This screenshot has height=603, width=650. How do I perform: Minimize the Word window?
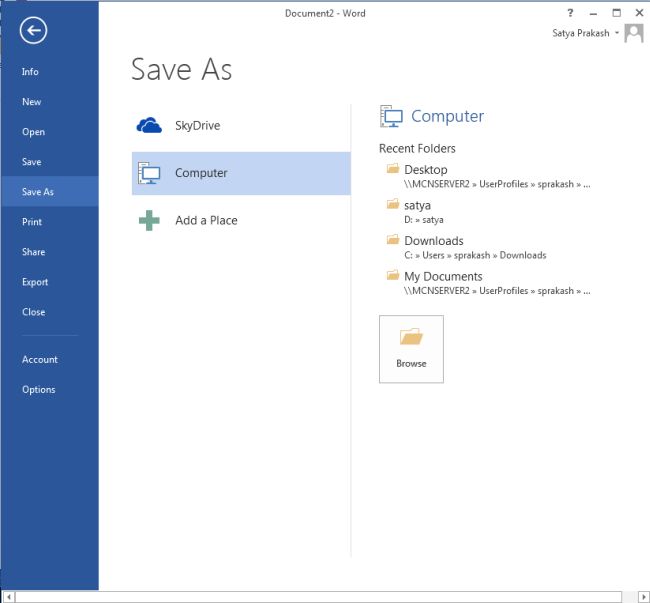594,13
